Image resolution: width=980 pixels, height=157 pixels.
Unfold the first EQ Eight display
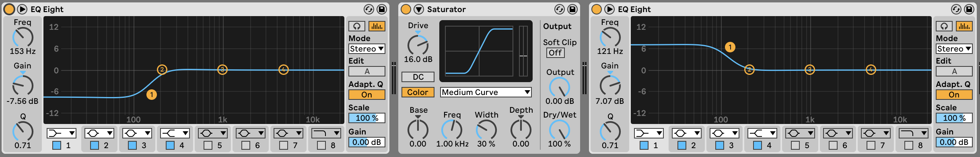[22, 9]
